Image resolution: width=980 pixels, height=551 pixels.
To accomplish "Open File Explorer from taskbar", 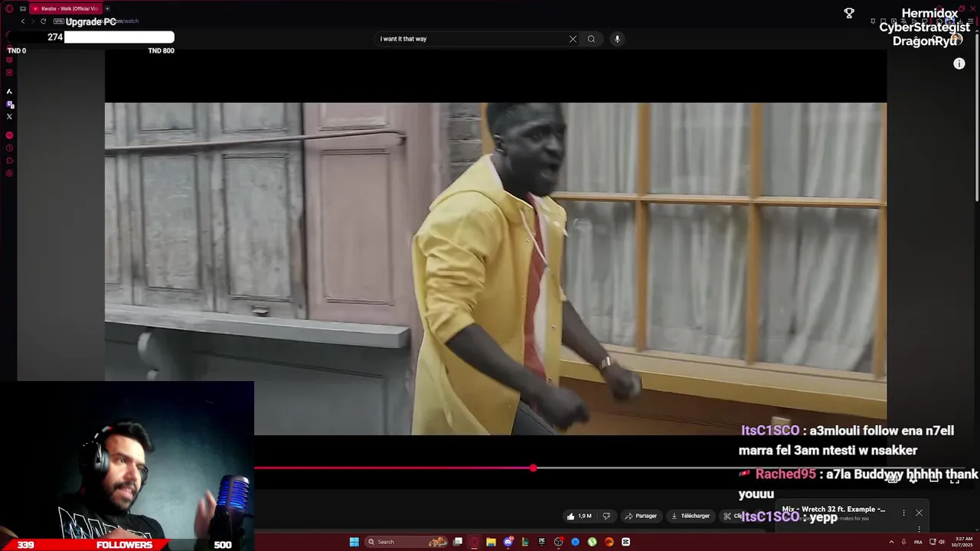I will click(x=491, y=542).
